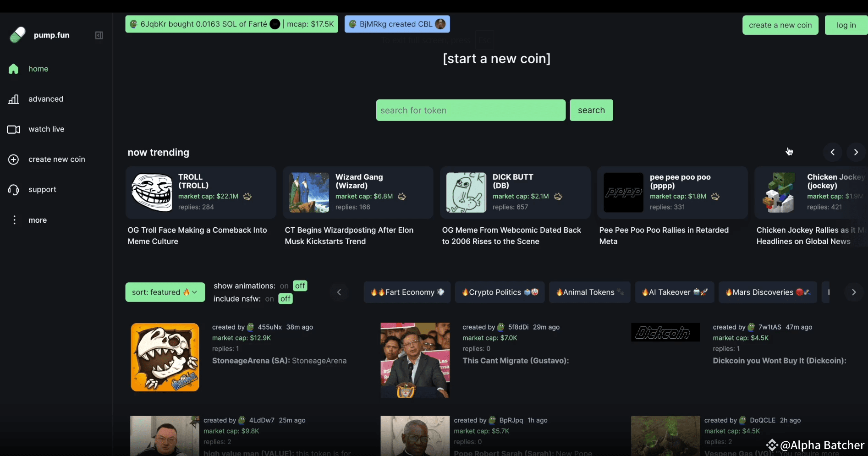Open the CT Begins Wizardposting headline
The width and height of the screenshot is (868, 456).
[x=349, y=236]
